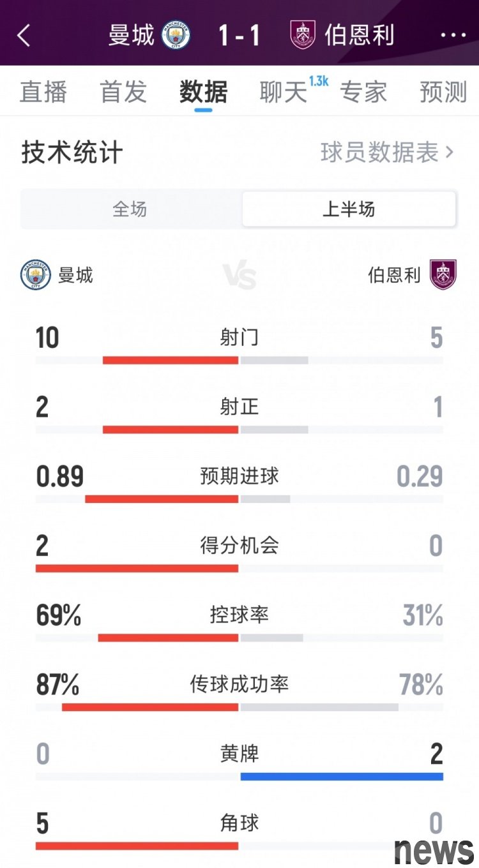
Task: Tap Burnley logo in stats section
Action: click(x=443, y=275)
